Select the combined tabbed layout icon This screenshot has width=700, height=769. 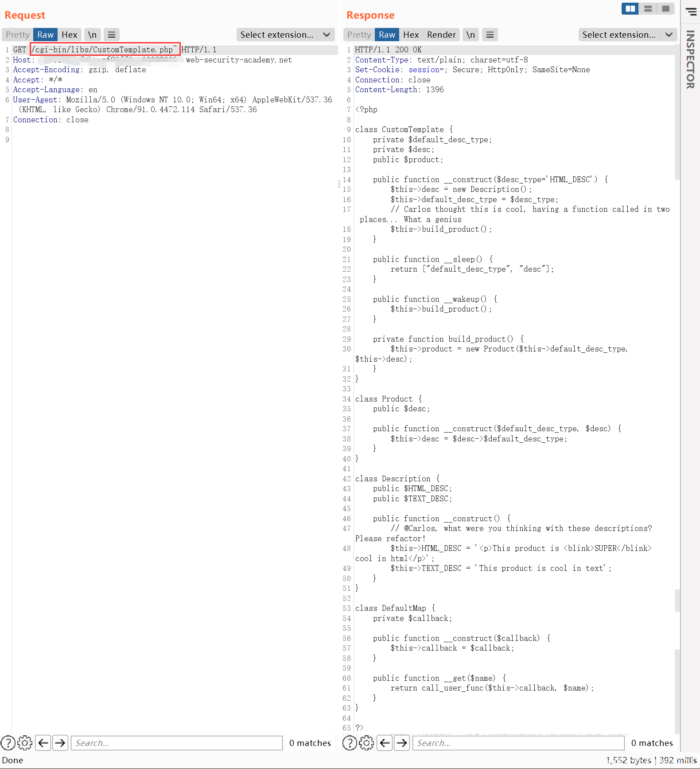[x=665, y=8]
